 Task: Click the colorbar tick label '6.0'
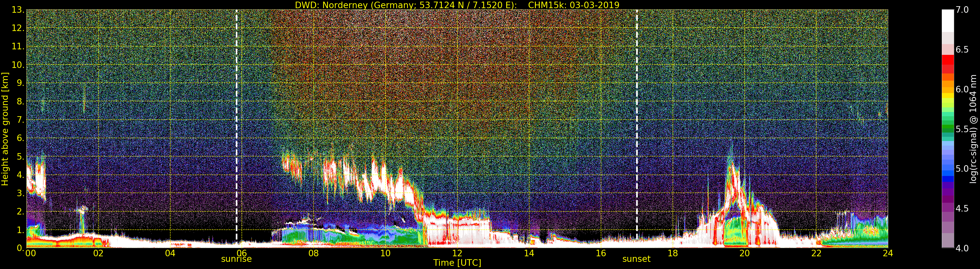[x=962, y=89]
